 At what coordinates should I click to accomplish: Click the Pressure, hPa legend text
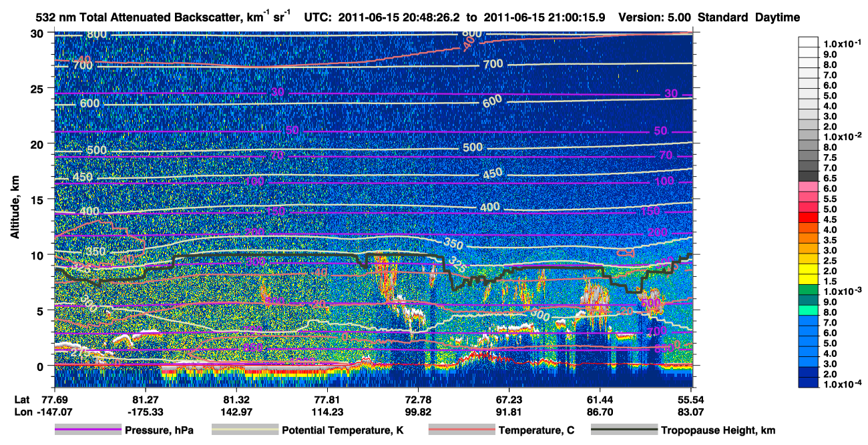[159, 430]
